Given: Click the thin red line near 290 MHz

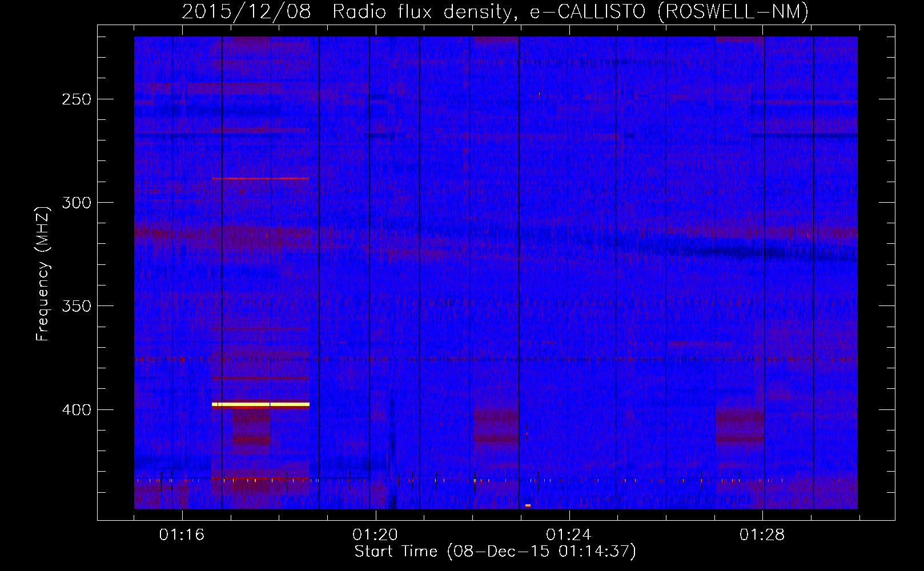Looking at the screenshot, I should (x=260, y=178).
